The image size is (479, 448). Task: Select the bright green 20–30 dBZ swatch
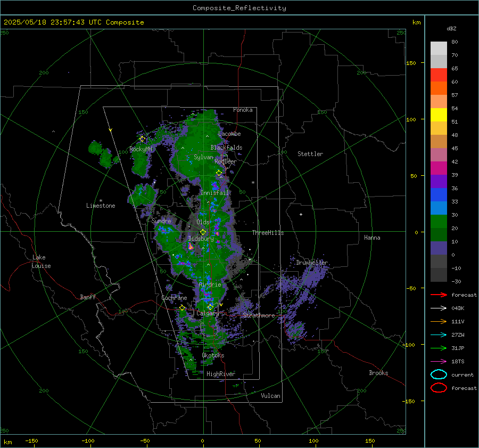[x=439, y=222]
